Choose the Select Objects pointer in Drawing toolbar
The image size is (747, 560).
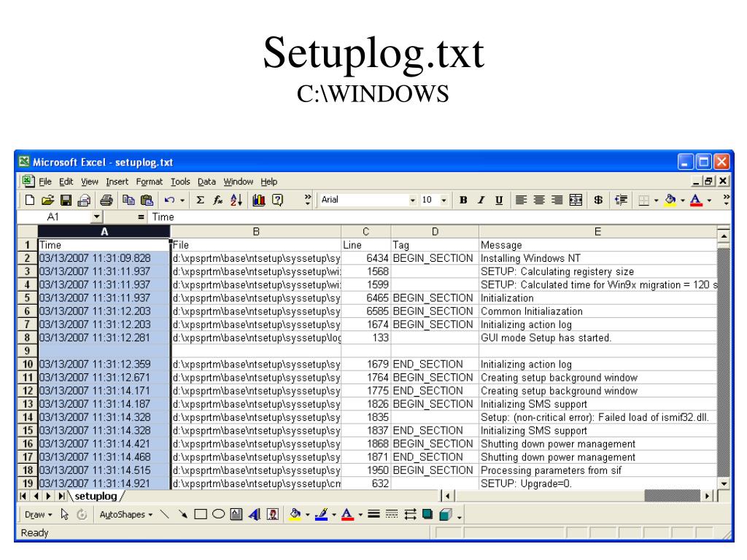coord(65,514)
